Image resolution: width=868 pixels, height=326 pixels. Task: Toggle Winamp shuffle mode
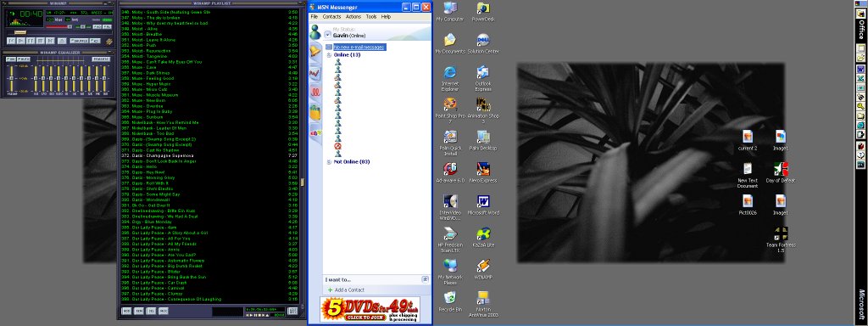tap(79, 41)
